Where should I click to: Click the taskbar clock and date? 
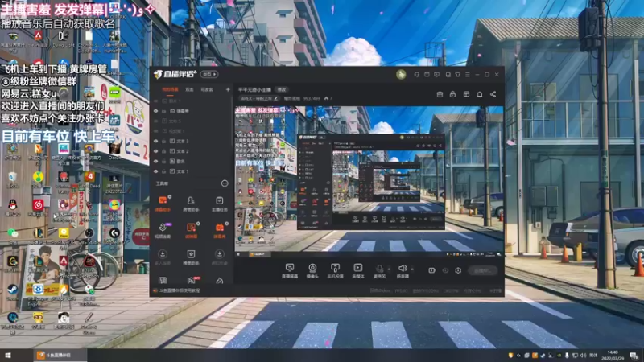pos(613,356)
